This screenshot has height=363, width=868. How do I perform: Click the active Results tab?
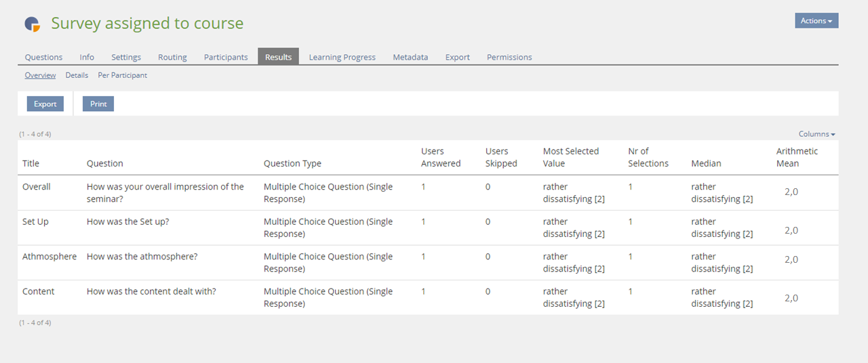tap(278, 57)
